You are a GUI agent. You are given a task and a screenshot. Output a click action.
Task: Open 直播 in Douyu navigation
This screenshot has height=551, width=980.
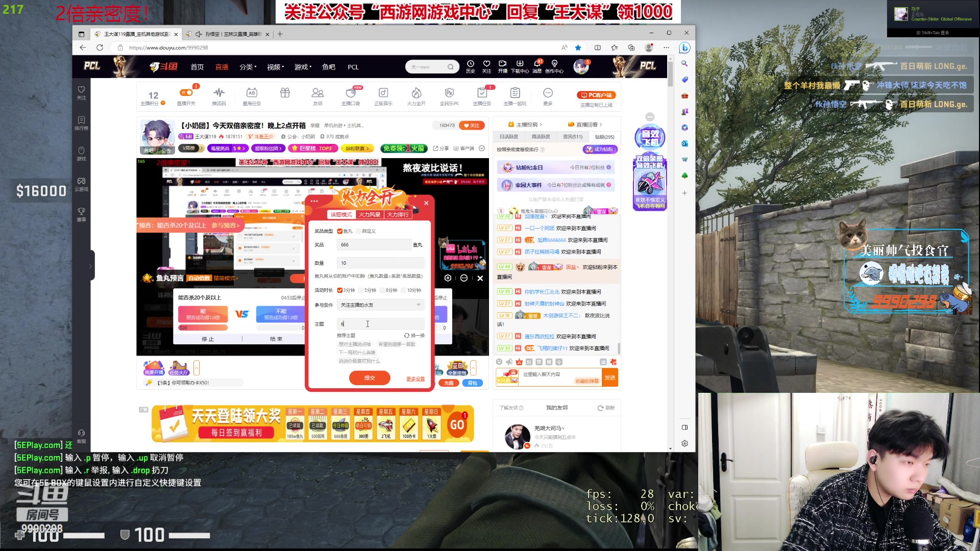pos(222,67)
